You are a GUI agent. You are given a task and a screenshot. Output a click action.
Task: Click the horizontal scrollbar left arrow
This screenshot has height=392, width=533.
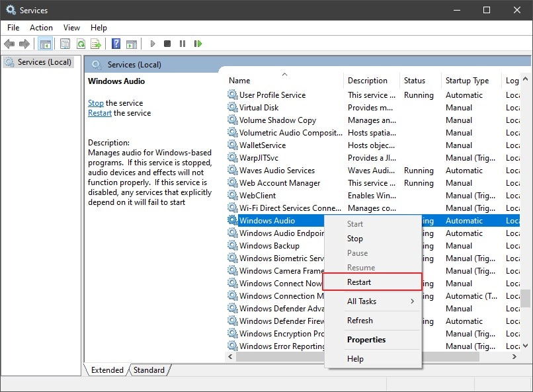231,357
